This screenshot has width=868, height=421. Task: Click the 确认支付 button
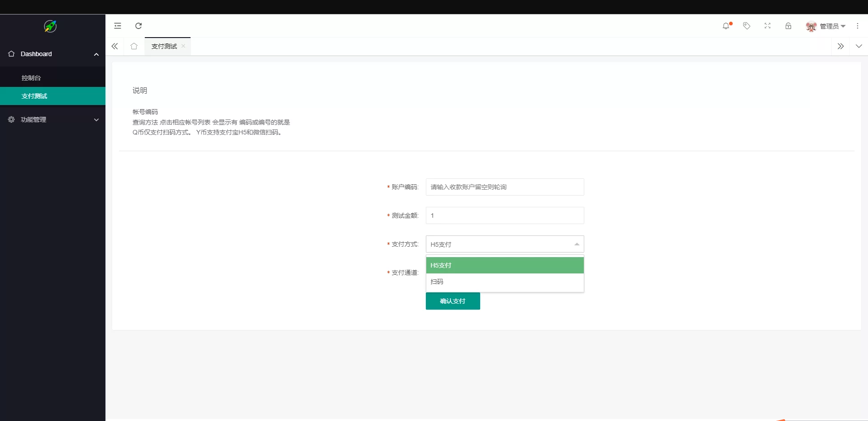pyautogui.click(x=453, y=301)
